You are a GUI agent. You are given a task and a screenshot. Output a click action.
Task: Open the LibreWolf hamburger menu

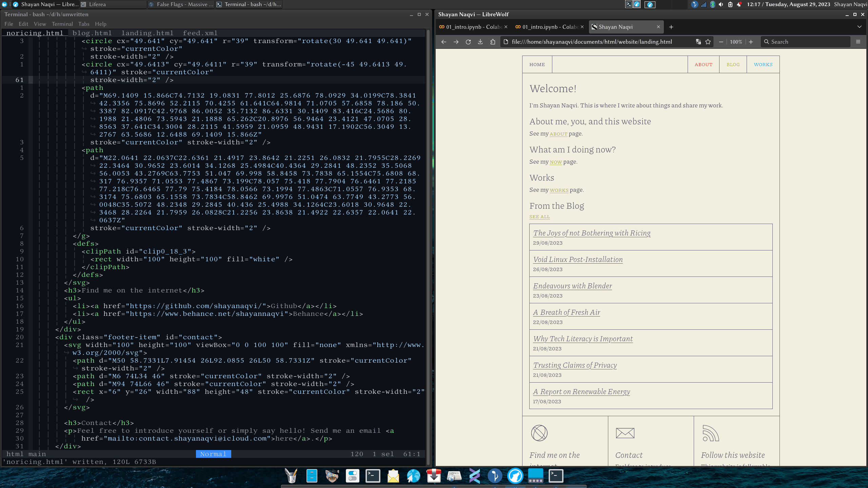pyautogui.click(x=858, y=42)
